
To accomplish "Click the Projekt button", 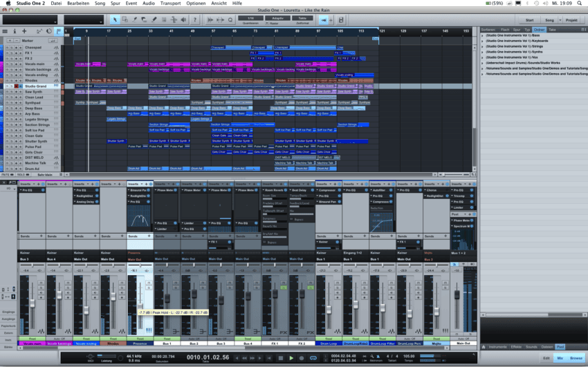I will coord(571,20).
